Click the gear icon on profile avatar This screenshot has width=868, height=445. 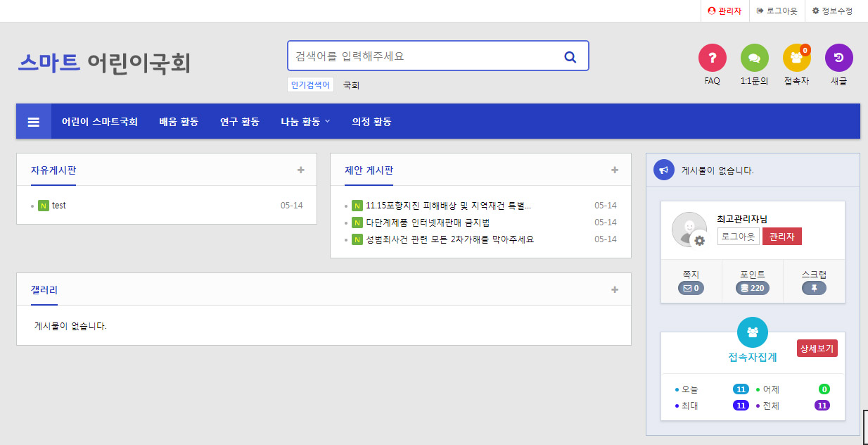[x=699, y=241]
